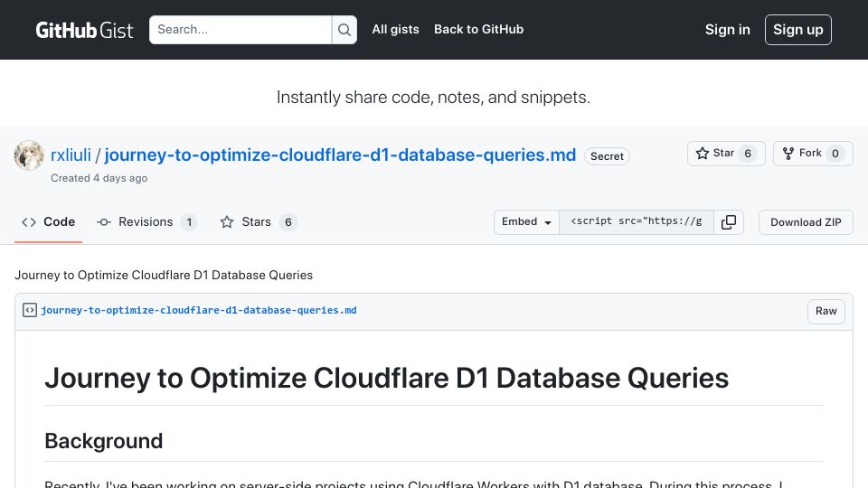This screenshot has width=868, height=488.
Task: Visit the rxliuli user profile link
Action: point(71,155)
